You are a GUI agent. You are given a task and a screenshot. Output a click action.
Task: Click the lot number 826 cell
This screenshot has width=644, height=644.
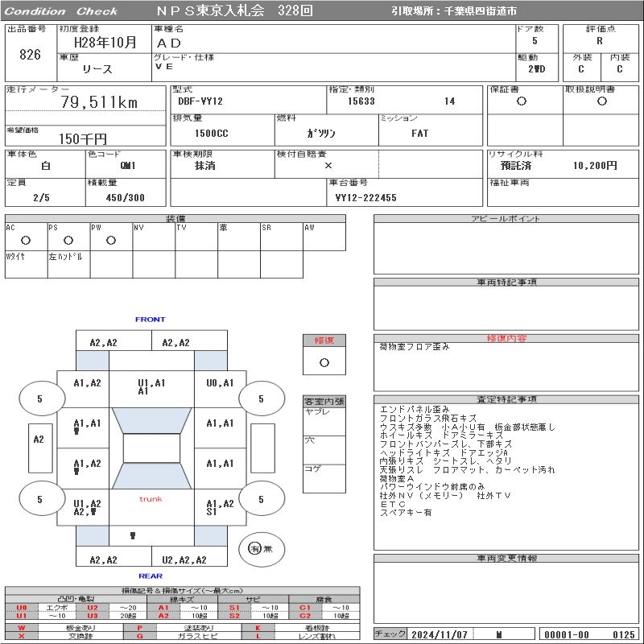pyautogui.click(x=30, y=55)
